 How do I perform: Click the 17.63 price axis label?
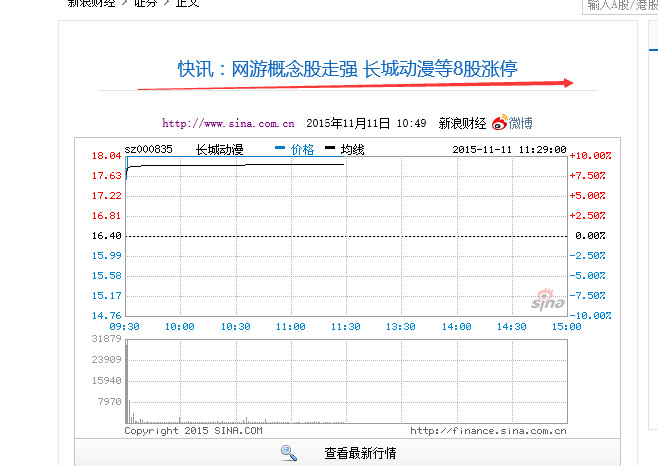point(107,176)
